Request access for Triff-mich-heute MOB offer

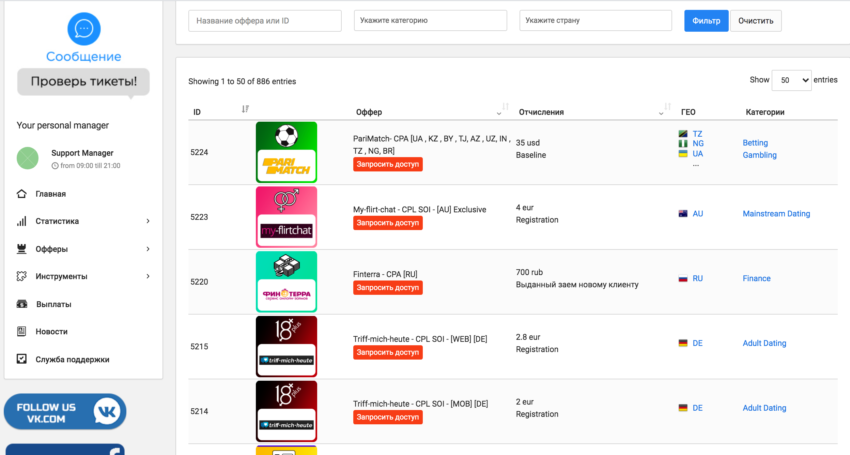[x=388, y=417]
